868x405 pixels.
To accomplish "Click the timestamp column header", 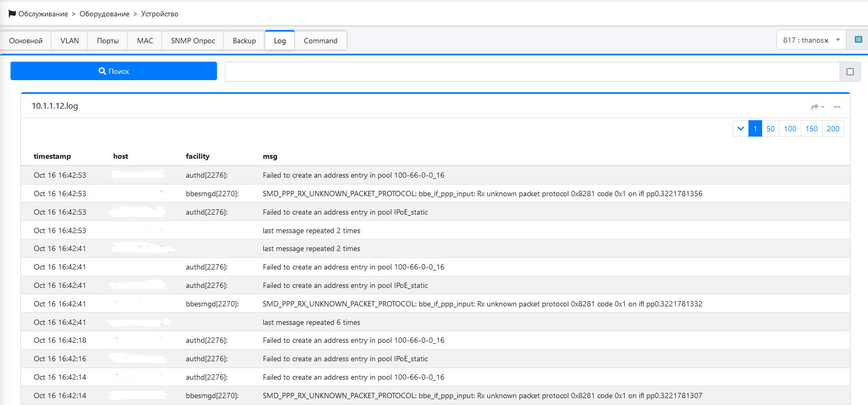I will click(52, 156).
